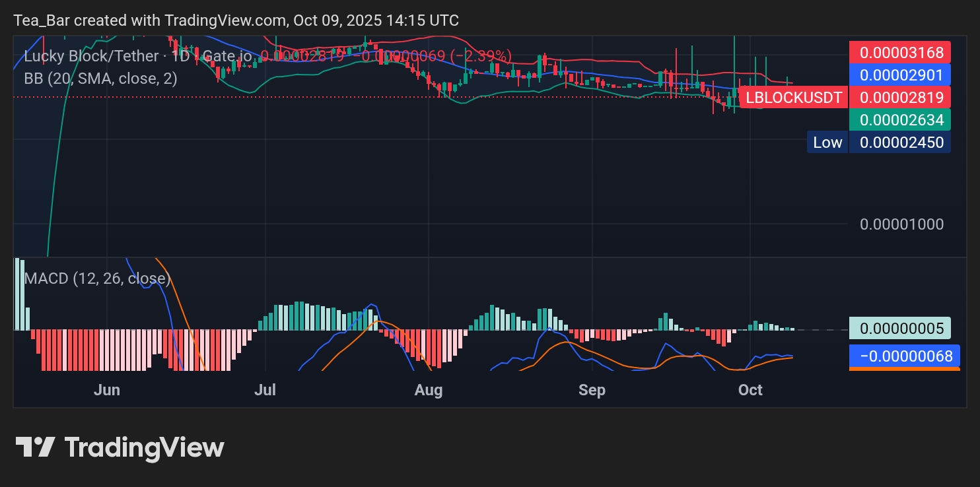980x487 pixels.
Task: Select the BB (20, SMA, close, 2) indicator legend
Action: pos(100,79)
